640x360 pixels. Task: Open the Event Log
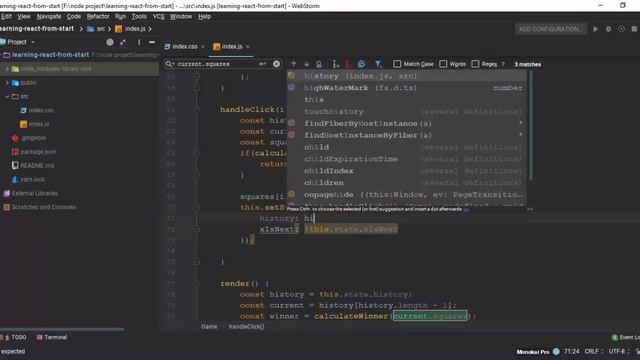click(x=626, y=337)
